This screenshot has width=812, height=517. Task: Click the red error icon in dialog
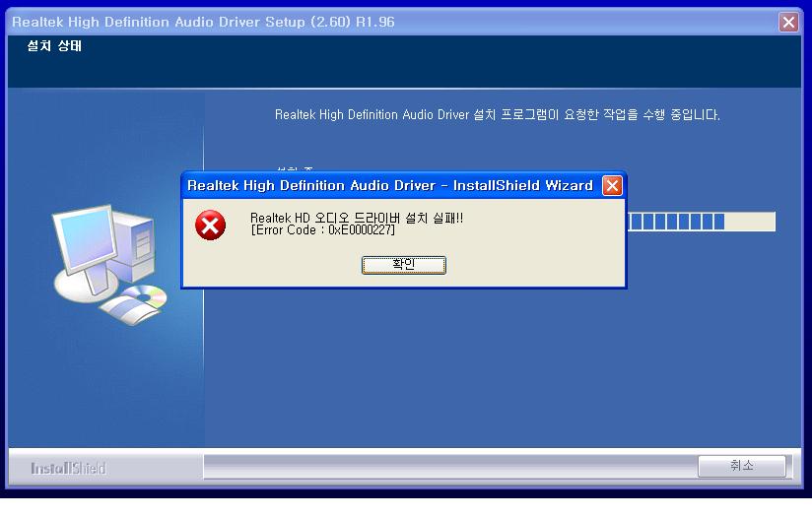210,226
